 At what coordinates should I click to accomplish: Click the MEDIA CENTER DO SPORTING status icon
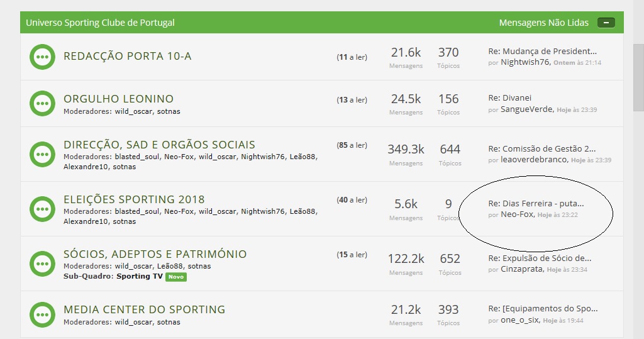click(42, 314)
